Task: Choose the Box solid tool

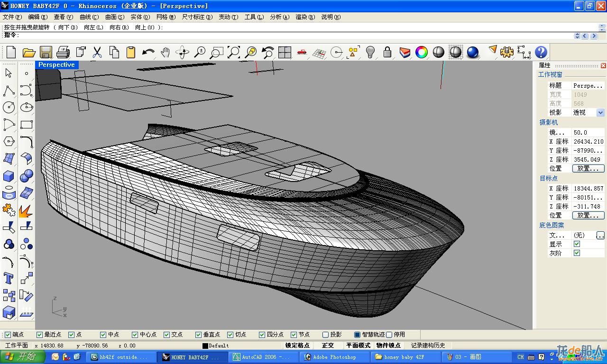Action: (9, 176)
